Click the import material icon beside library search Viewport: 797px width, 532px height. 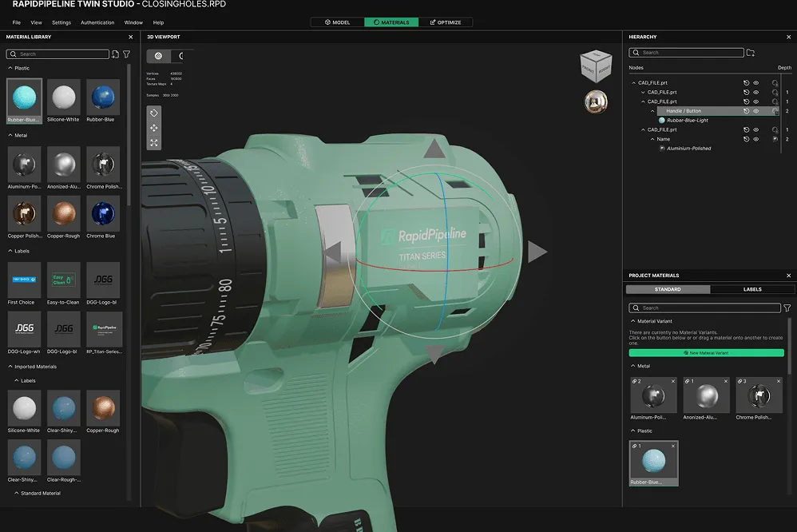pos(116,54)
